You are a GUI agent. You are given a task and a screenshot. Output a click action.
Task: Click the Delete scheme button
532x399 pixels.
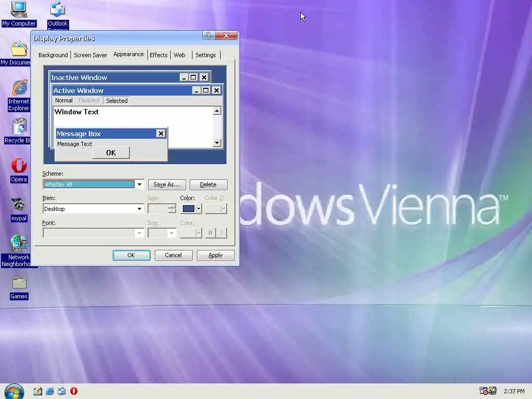pos(208,184)
